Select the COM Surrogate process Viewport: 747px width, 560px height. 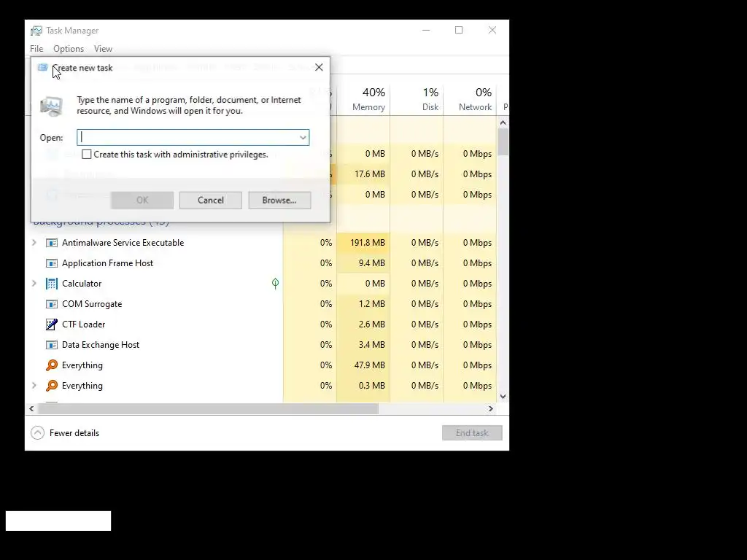pyautogui.click(x=92, y=304)
